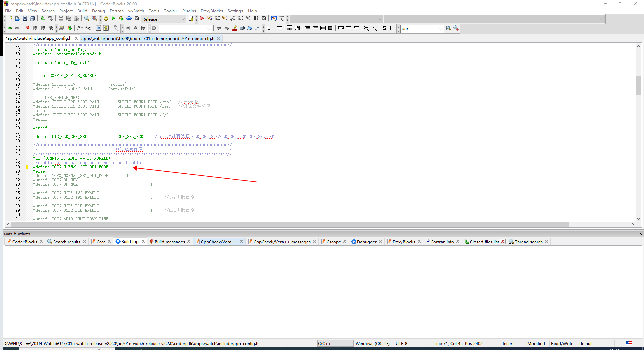This screenshot has width=644, height=350.
Task: Save the current file
Action: click(25, 19)
